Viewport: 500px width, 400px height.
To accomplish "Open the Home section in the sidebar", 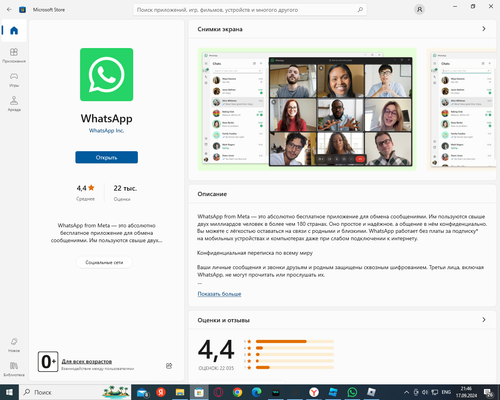I will [x=14, y=31].
